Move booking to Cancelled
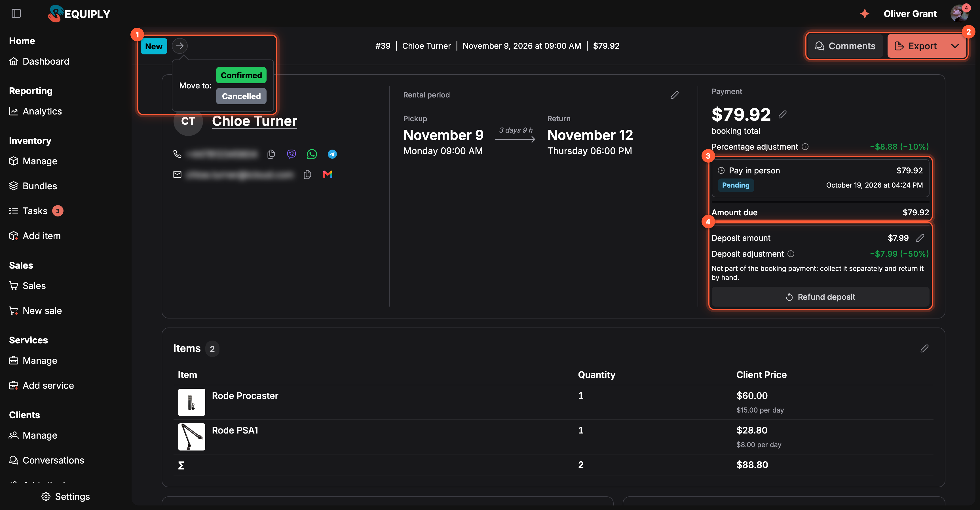 pos(241,96)
